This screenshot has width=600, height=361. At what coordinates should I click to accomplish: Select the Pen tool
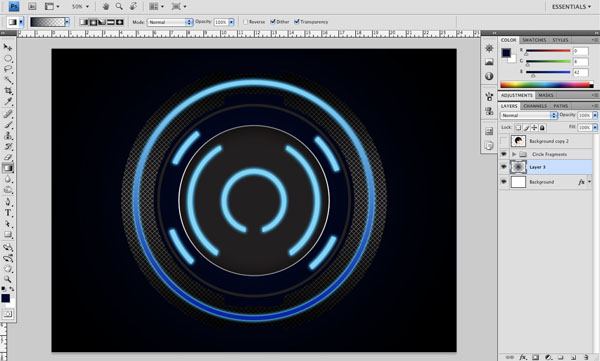[x=8, y=202]
